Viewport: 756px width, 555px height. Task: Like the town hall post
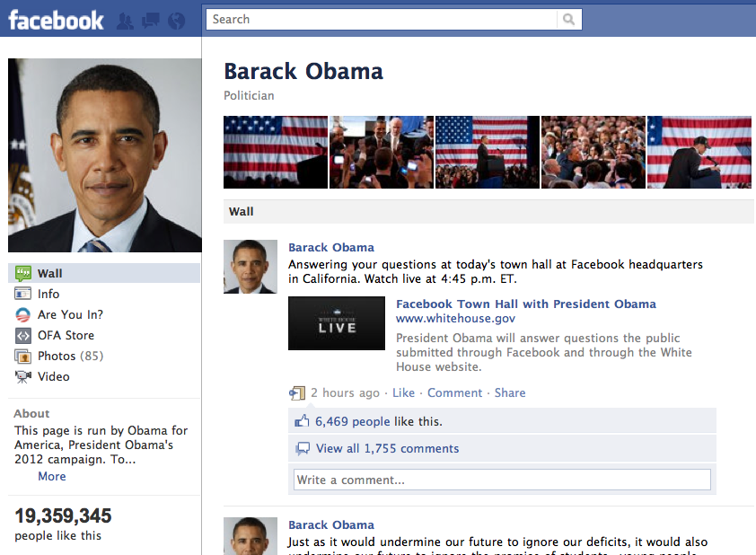pos(403,393)
